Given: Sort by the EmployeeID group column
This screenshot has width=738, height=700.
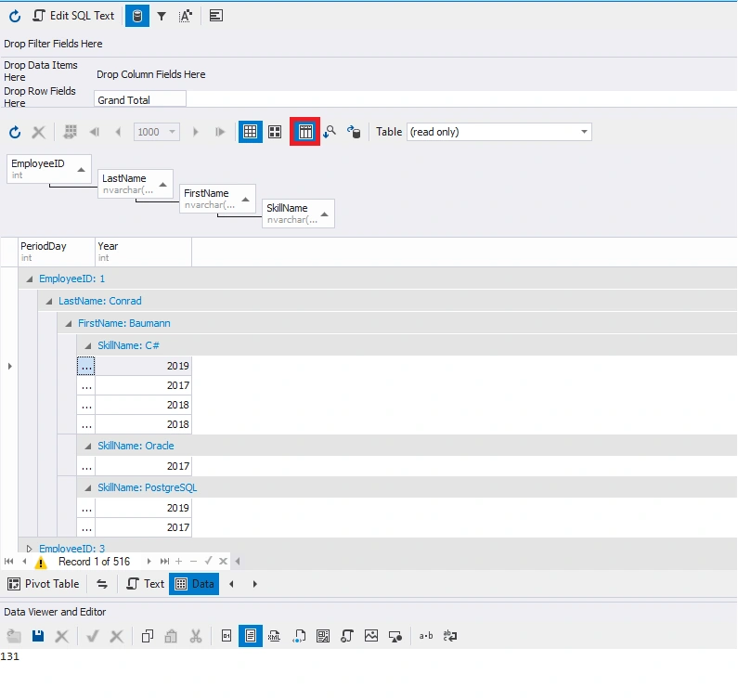Looking at the screenshot, I should 49,169.
